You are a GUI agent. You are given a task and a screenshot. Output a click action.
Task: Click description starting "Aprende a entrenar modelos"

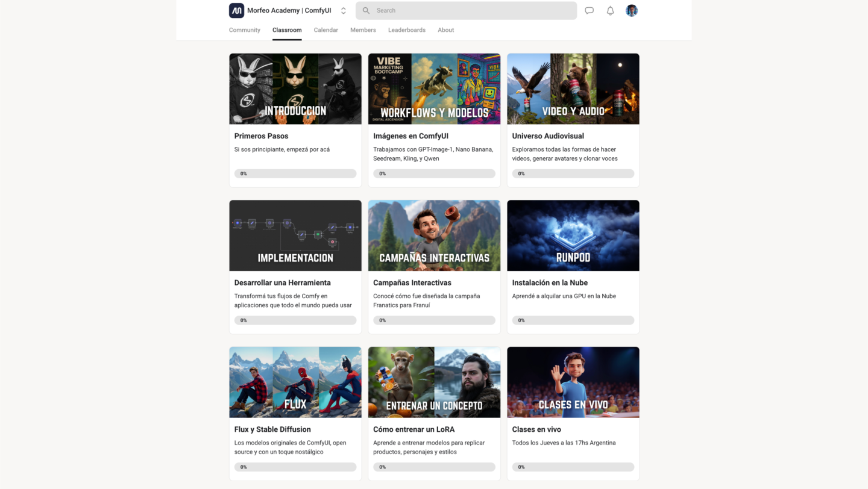coord(429,447)
